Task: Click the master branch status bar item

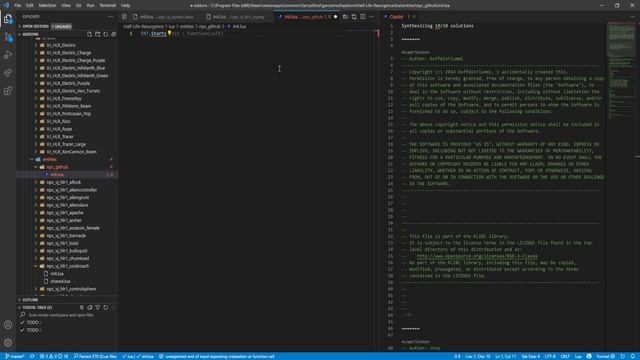Action: point(15,356)
